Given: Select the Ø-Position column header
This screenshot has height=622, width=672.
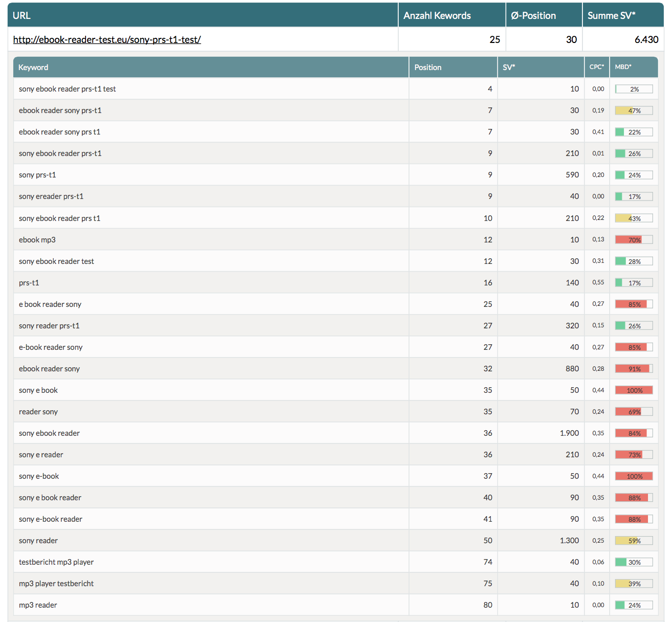Looking at the screenshot, I should click(544, 15).
